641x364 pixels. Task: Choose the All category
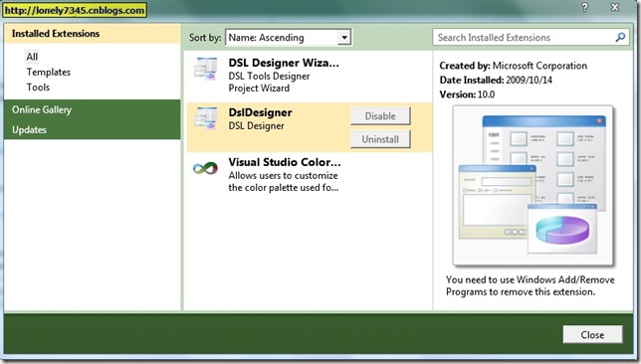coord(32,57)
